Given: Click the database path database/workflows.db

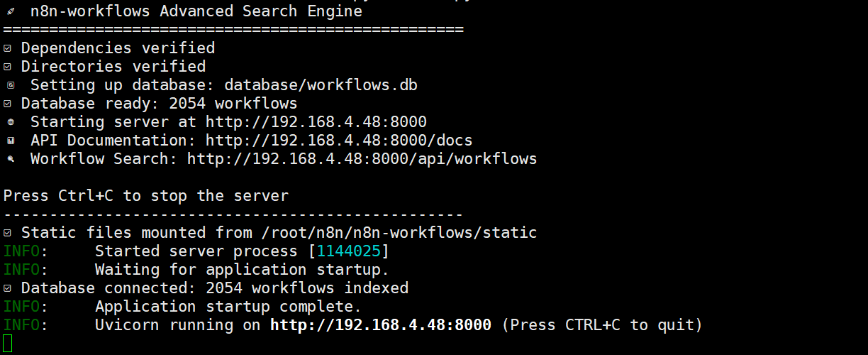Looking at the screenshot, I should pyautogui.click(x=321, y=85).
